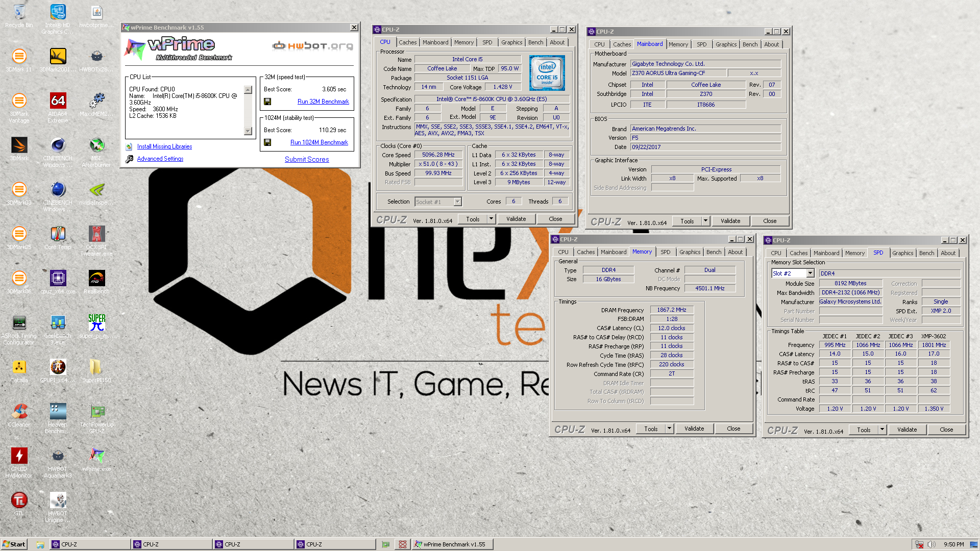Open Tools dropdown arrow in SPD window
980x551 pixels.
click(x=882, y=430)
